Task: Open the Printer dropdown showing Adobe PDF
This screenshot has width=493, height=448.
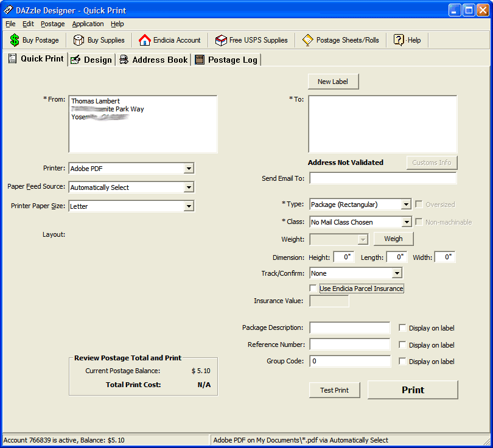Action: tap(189, 169)
